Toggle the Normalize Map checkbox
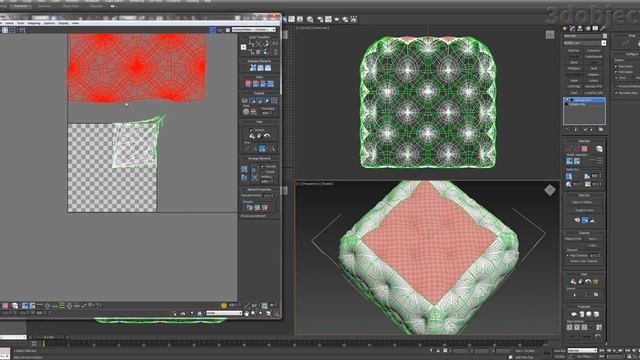Image resolution: width=640 pixels, height=360 pixels. 616,93
